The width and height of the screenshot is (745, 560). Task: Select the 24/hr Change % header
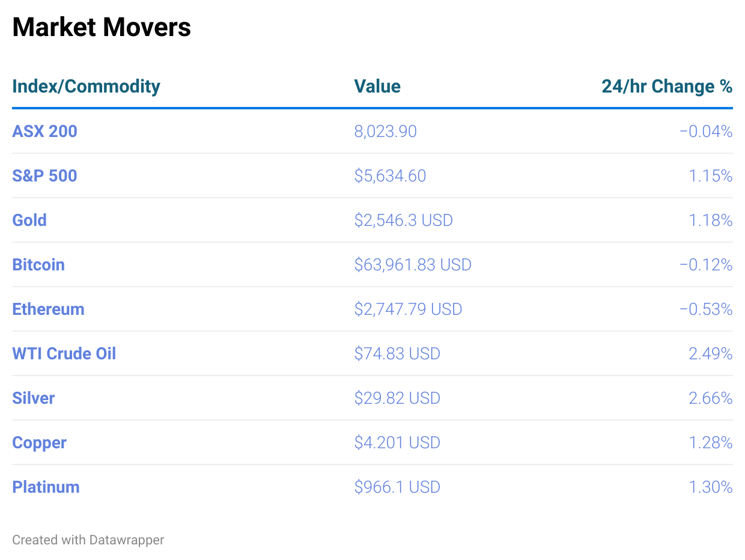(x=667, y=87)
